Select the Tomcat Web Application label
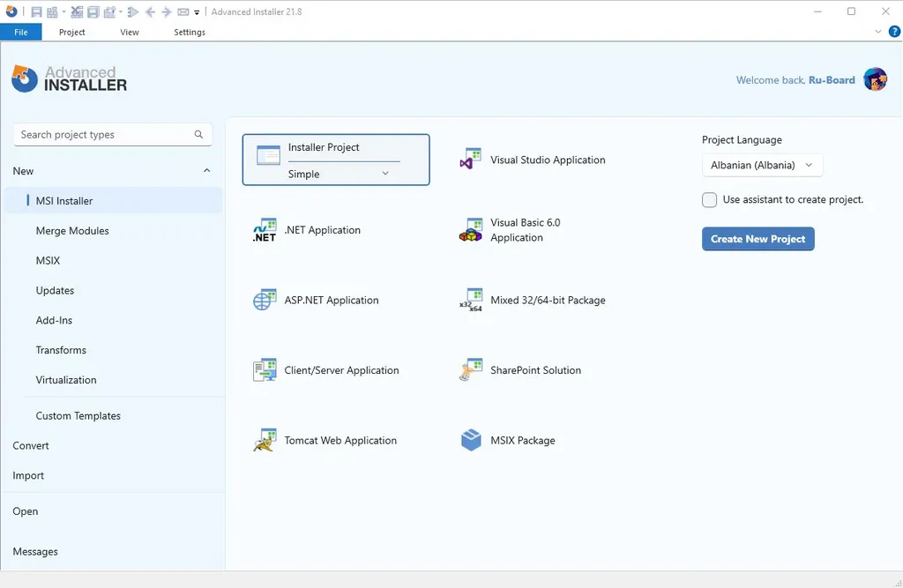 (x=340, y=441)
